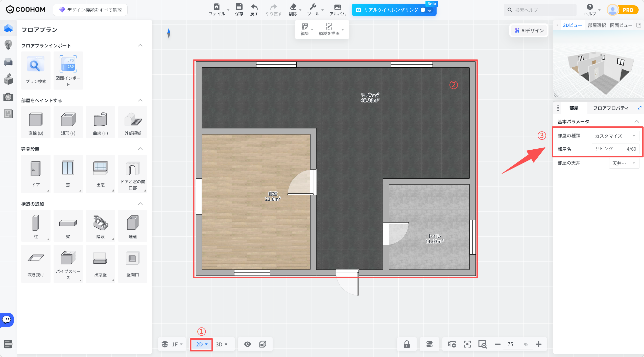Screen dimensions: 644x357
Task: Select the 直線 (B) wall drawing tool
Action: tap(36, 122)
